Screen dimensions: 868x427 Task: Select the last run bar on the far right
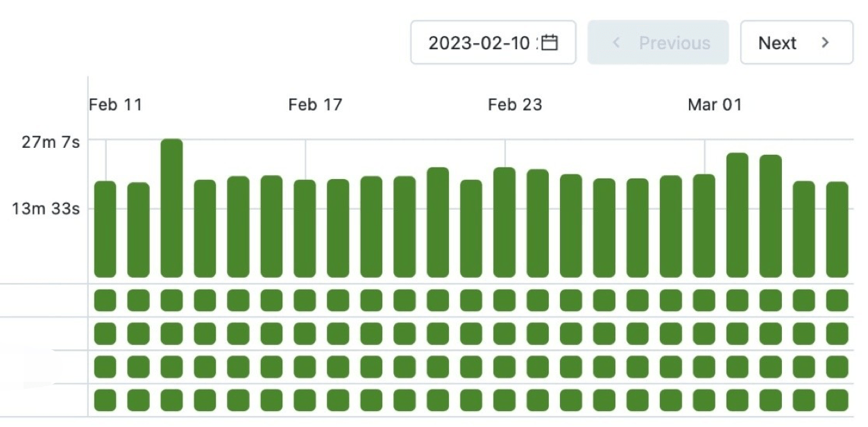[x=837, y=229]
